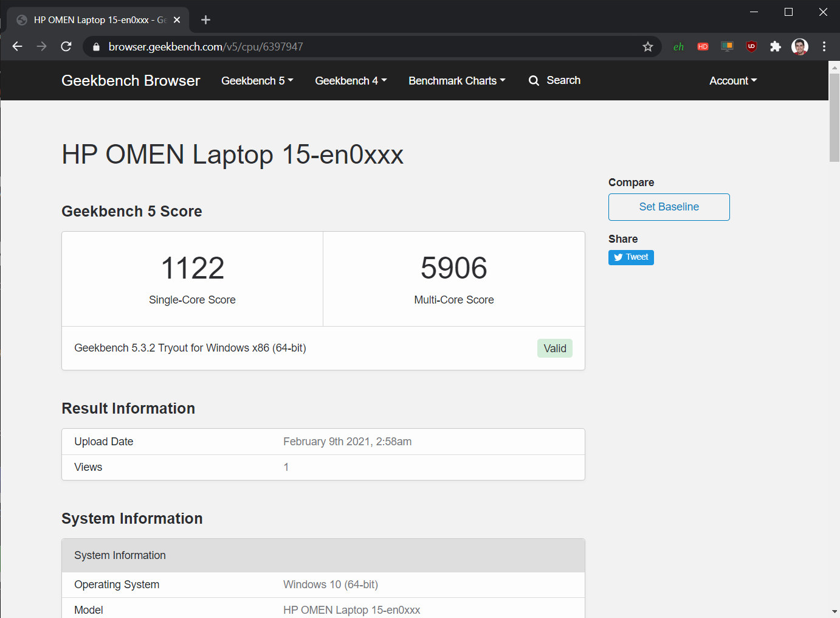Minimize the Chrome window
Screen dimensions: 840x618
point(754,12)
